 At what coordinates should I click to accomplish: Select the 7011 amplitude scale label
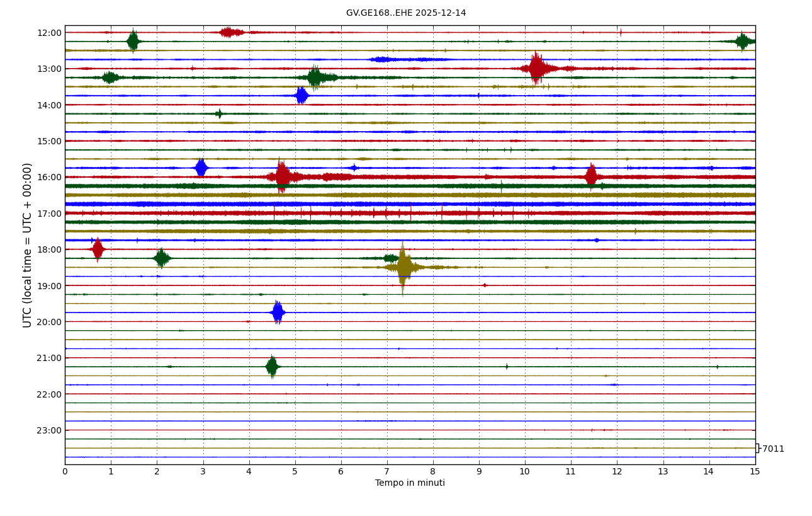point(773,449)
